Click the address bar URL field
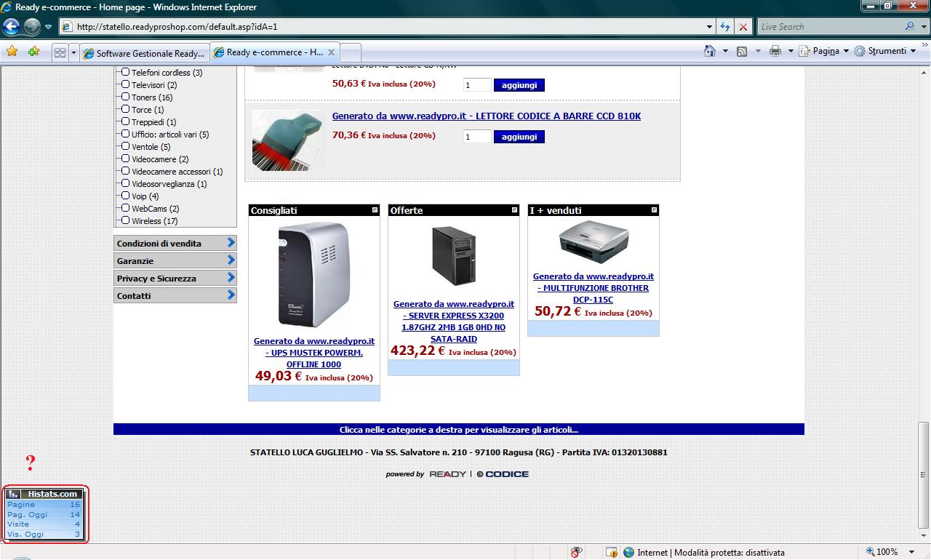Image resolution: width=931 pixels, height=560 pixels. point(383,27)
